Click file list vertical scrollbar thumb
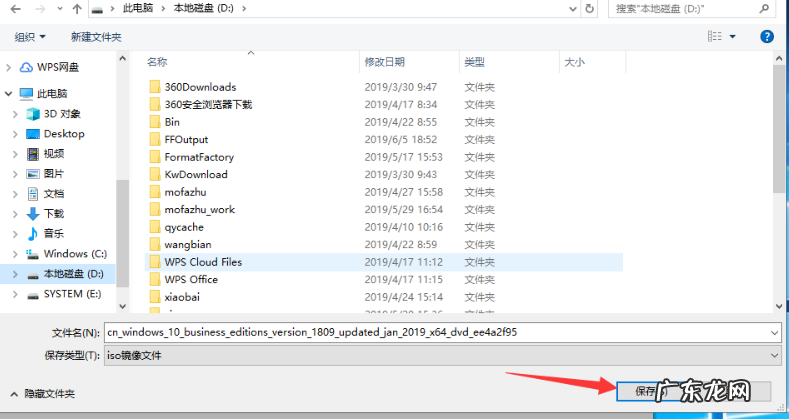This screenshot has height=420, width=789. (779, 129)
